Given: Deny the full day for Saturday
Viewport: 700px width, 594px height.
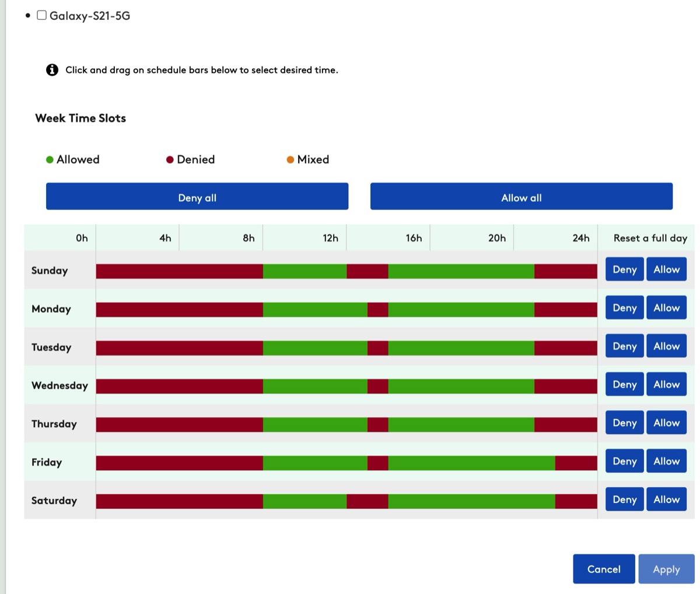Looking at the screenshot, I should coord(625,499).
